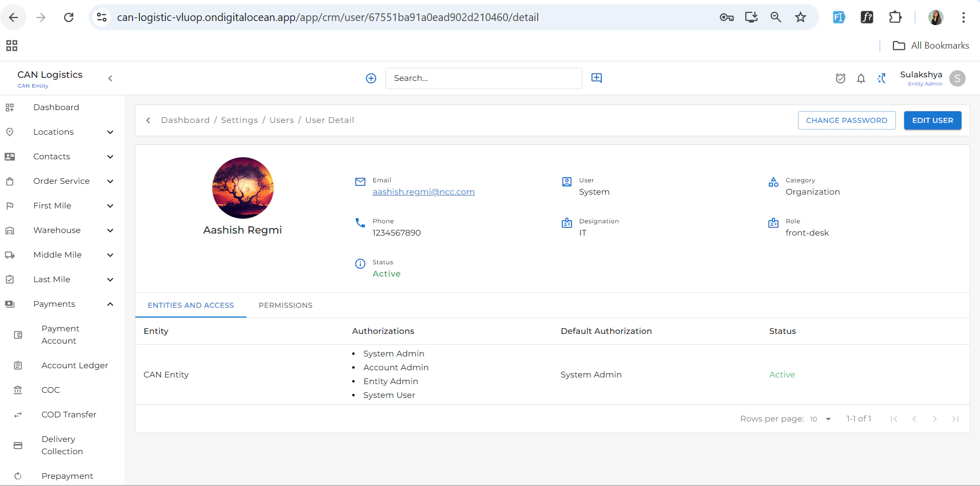
Task: Click the Role front-desk value
Action: (x=807, y=233)
